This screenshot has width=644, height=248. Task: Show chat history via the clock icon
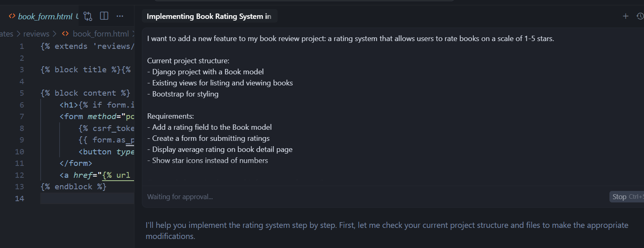(x=639, y=16)
